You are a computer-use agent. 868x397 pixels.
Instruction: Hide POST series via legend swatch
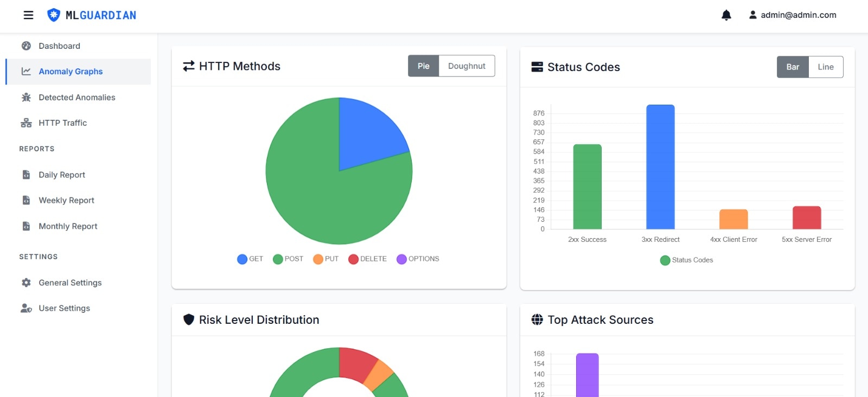(x=278, y=259)
